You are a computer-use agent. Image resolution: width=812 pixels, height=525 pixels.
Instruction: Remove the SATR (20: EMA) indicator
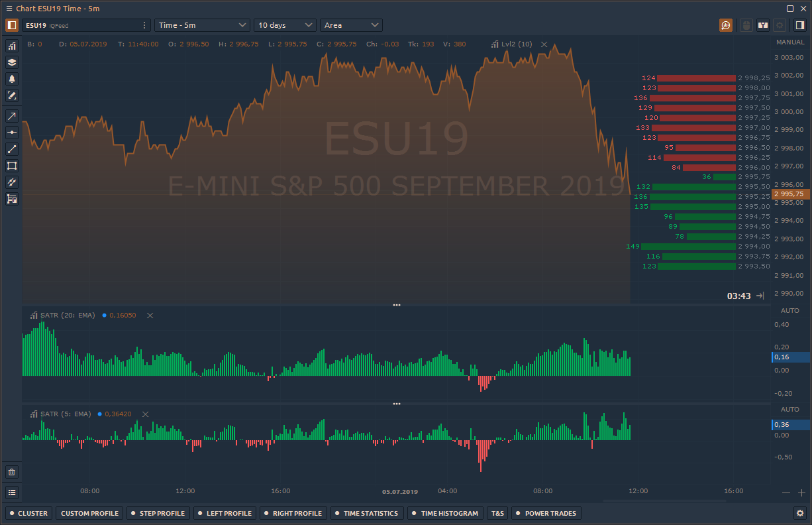[150, 316]
